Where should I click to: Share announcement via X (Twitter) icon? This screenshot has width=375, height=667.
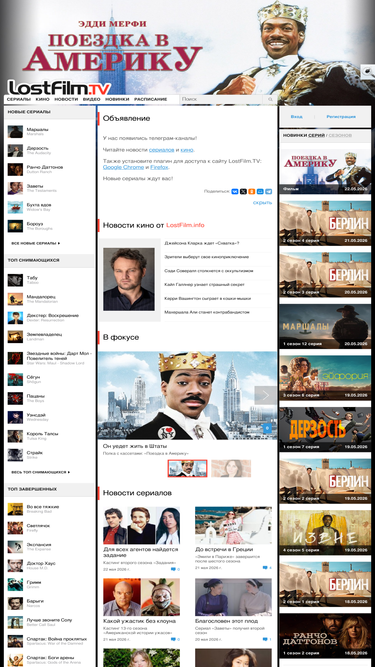point(243,191)
